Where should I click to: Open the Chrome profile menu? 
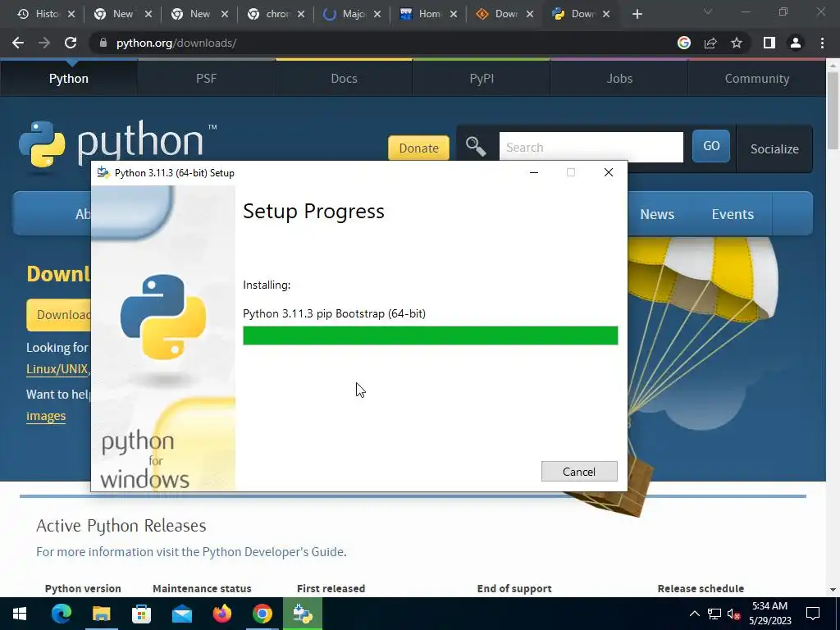(x=796, y=43)
